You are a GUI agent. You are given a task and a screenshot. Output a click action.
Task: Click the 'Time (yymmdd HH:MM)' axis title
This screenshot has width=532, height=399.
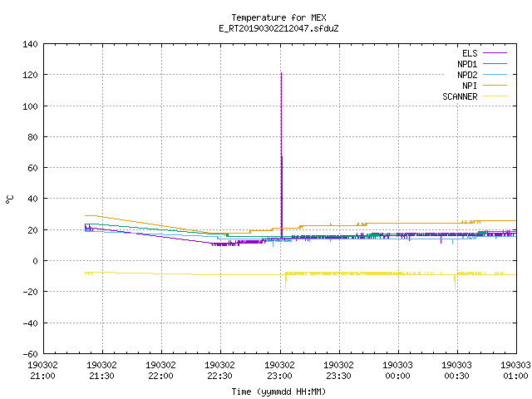click(278, 392)
